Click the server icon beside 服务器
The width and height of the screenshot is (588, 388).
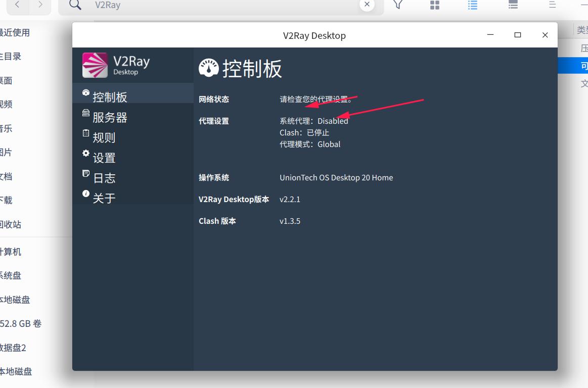click(x=86, y=113)
